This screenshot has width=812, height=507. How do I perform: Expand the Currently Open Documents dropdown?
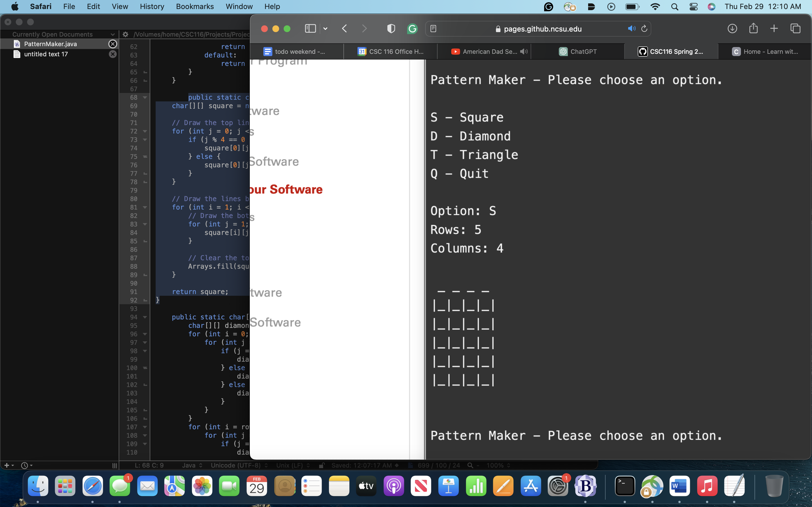coord(113,34)
